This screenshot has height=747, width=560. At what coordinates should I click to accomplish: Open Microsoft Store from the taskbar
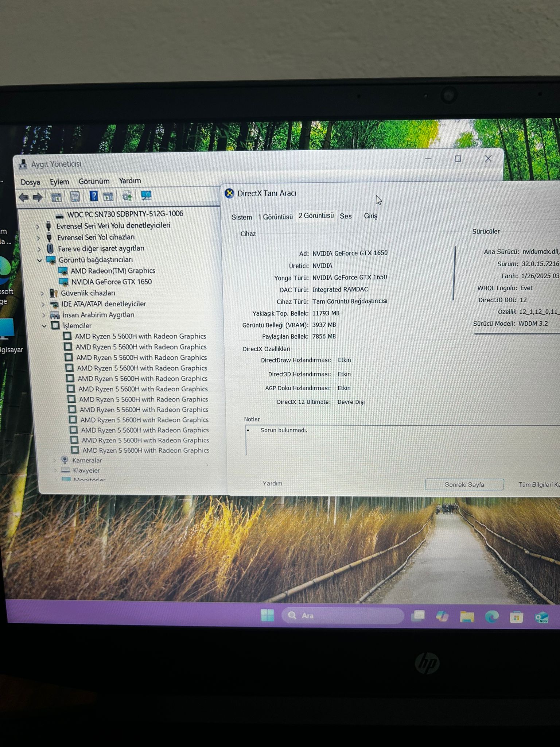coord(516,617)
